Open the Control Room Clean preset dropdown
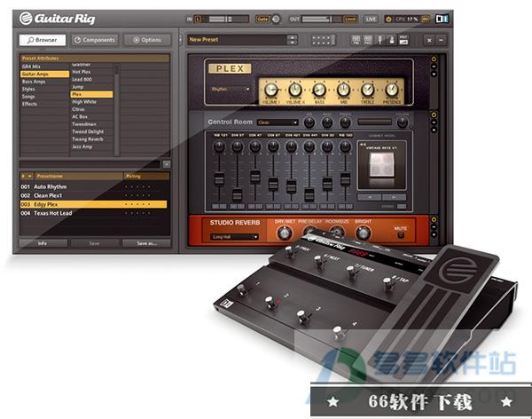 (x=278, y=123)
